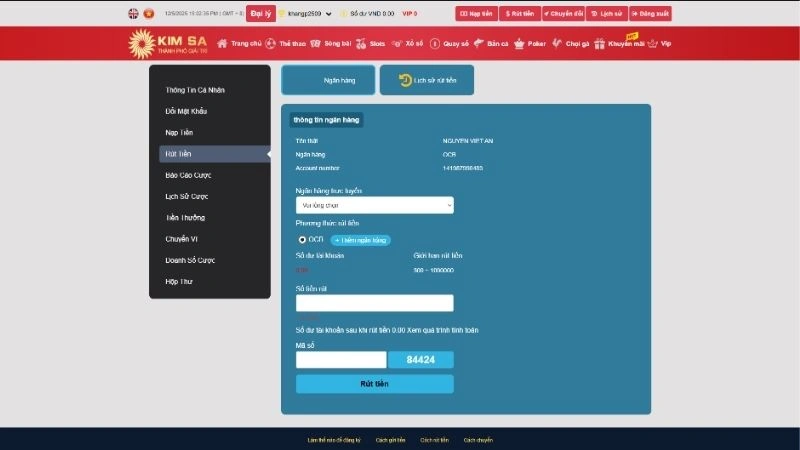Switch language with the Vietnam flag icon
Viewport: 800px width, 450px height.
coord(149,14)
